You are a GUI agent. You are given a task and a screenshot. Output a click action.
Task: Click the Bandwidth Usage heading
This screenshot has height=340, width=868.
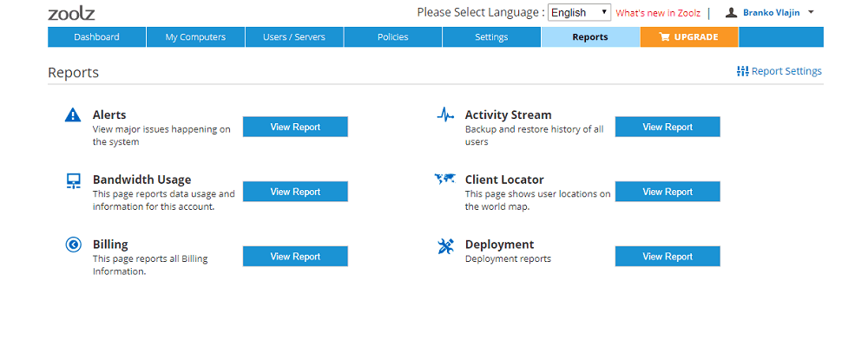141,180
